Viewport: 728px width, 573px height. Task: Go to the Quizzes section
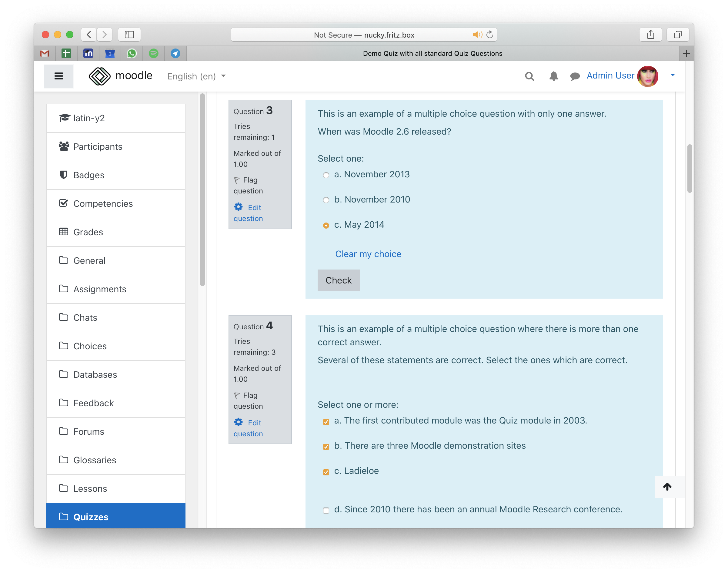(x=116, y=516)
